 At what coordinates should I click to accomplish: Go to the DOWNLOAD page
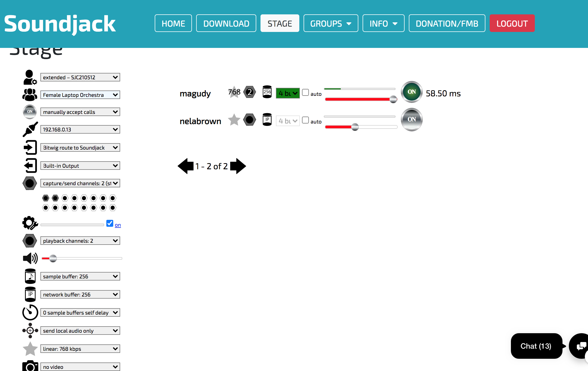(226, 23)
